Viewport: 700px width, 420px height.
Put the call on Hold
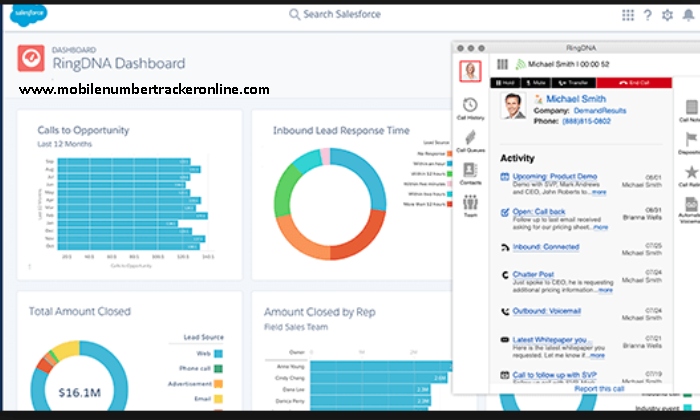505,82
